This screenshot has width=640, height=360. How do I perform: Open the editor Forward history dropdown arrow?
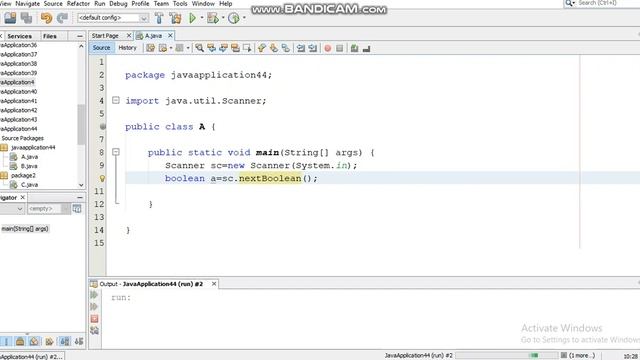[188, 48]
